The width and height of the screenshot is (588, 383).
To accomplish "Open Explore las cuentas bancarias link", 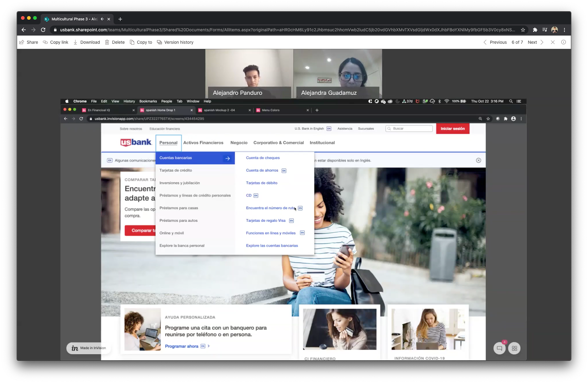I will pos(272,246).
